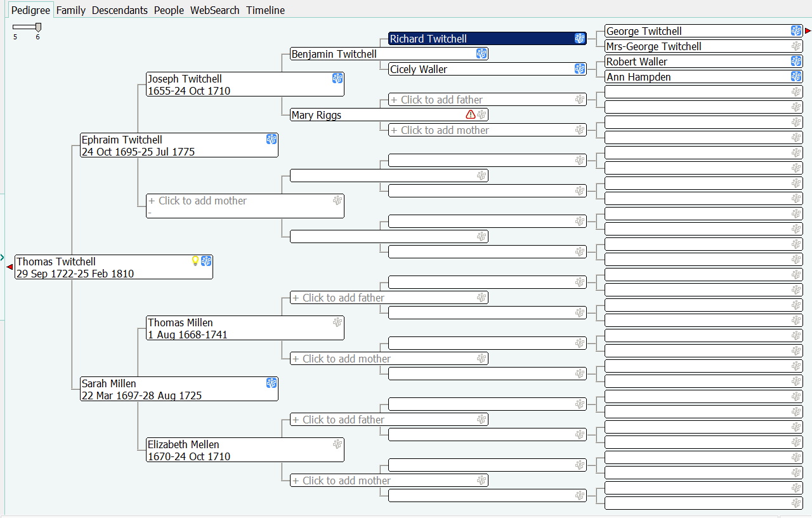The height and width of the screenshot is (518, 812).
Task: Select Mrs-George Twitchell
Action: [x=704, y=46]
